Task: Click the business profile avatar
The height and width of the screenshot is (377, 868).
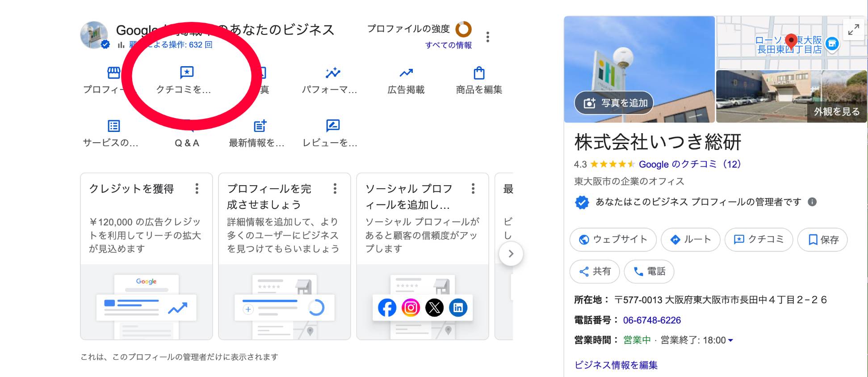Action: point(94,35)
